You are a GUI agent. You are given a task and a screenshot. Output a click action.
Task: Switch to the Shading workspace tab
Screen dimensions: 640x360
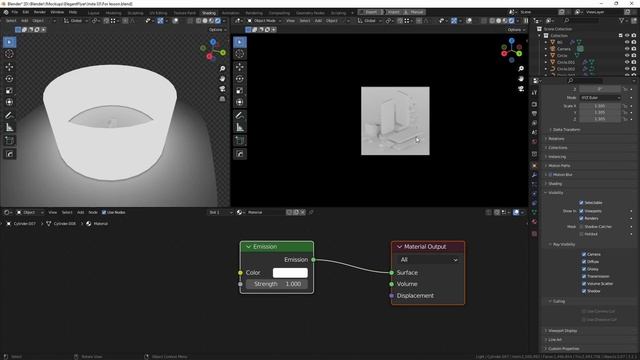point(209,13)
